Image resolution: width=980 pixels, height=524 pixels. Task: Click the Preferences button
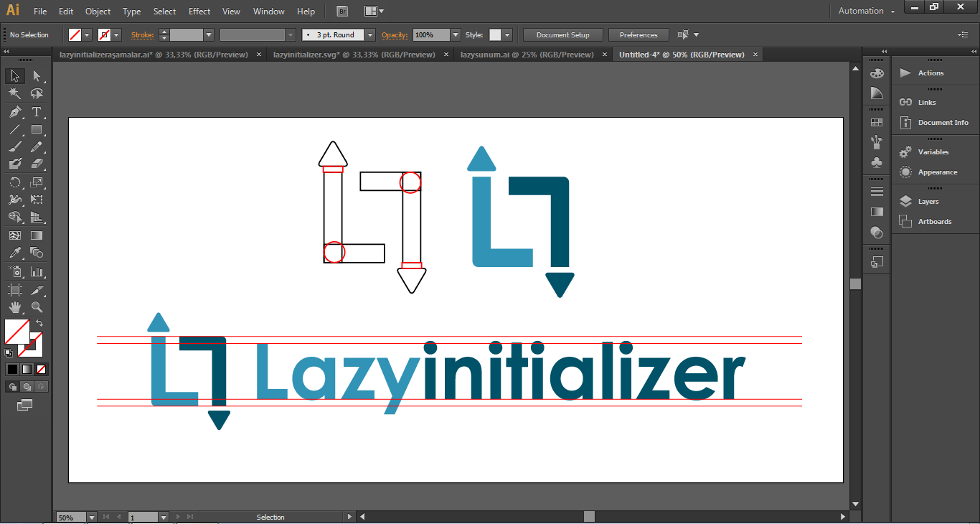pos(639,34)
